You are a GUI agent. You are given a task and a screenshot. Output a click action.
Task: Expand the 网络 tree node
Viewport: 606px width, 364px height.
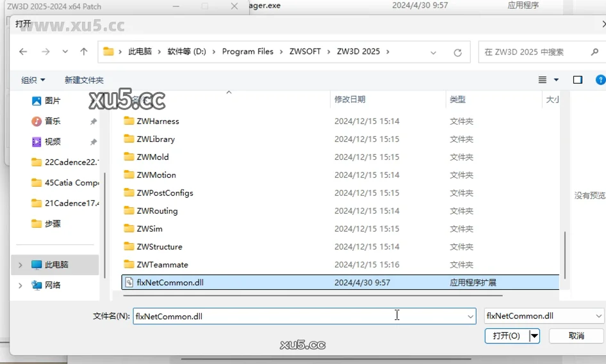click(20, 285)
